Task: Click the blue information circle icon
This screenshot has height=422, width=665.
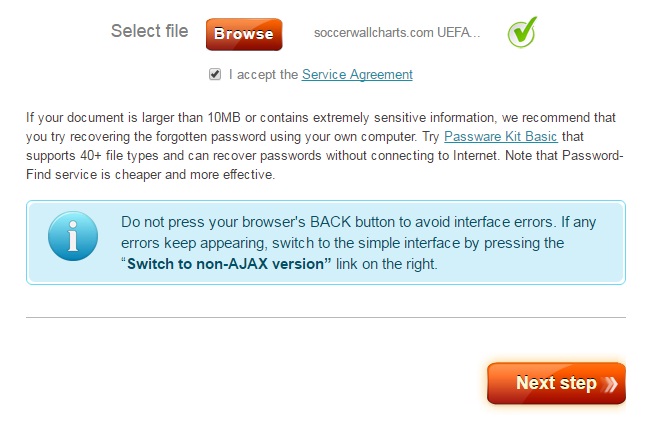Action: (73, 236)
